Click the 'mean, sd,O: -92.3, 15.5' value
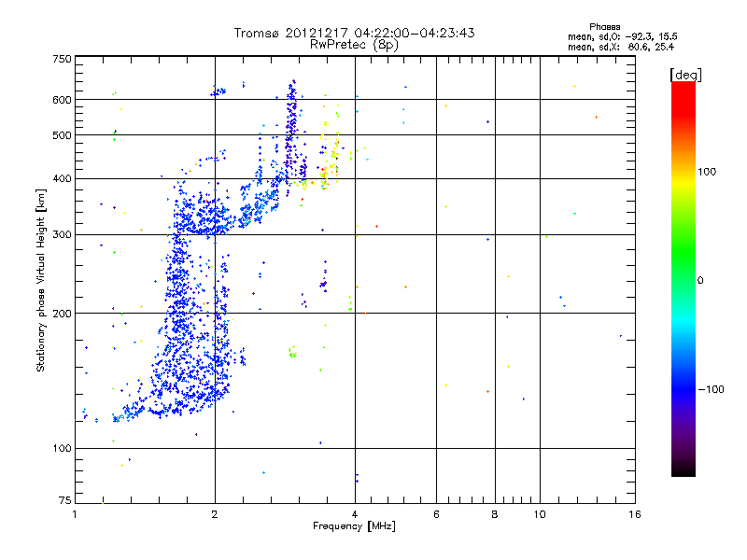This screenshot has width=747, height=560. (x=622, y=36)
